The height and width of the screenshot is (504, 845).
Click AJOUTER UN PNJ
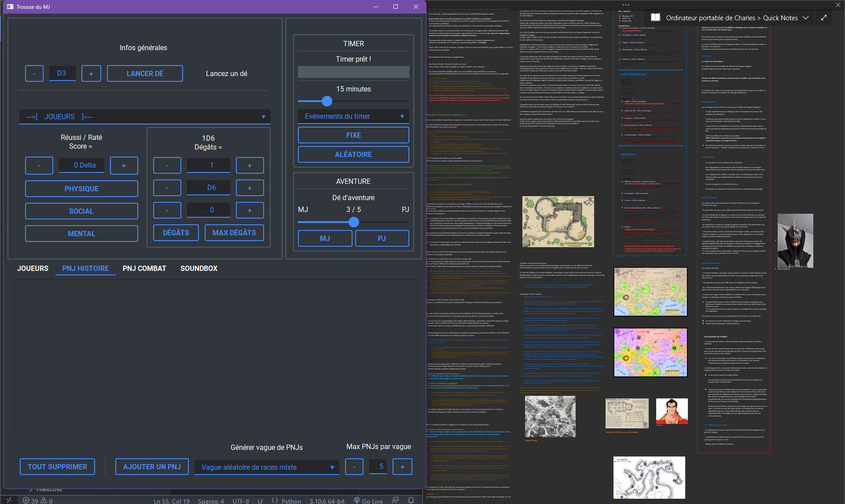click(152, 467)
